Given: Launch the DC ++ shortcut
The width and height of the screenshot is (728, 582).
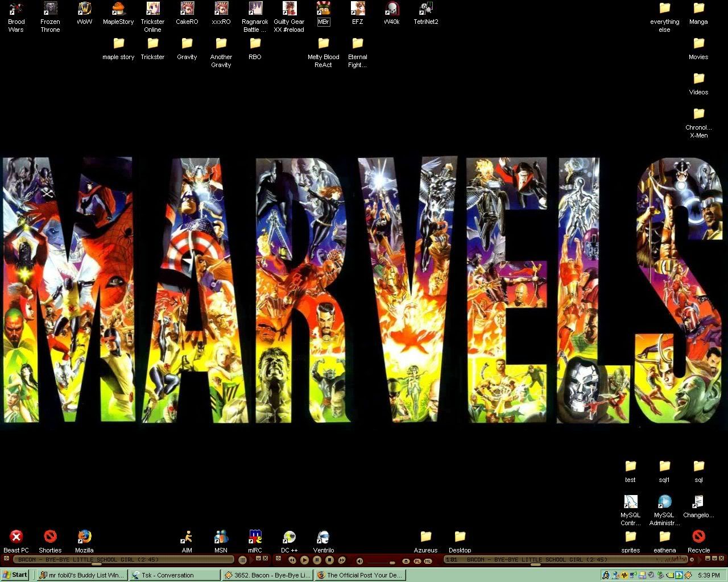Looking at the screenshot, I should point(289,542).
